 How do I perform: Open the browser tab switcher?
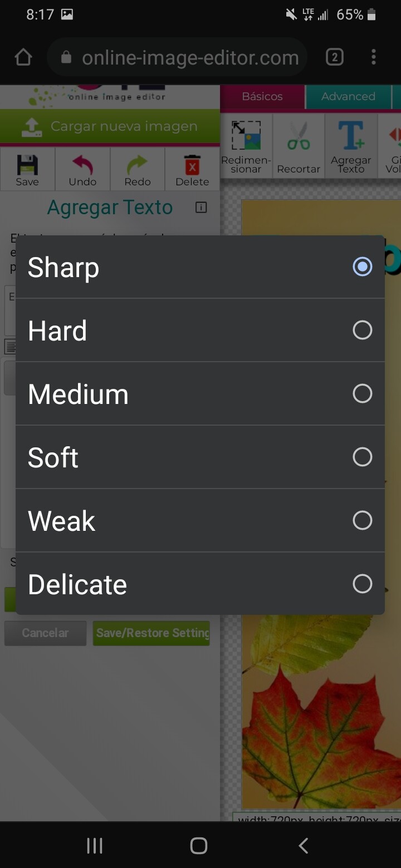pos(334,57)
